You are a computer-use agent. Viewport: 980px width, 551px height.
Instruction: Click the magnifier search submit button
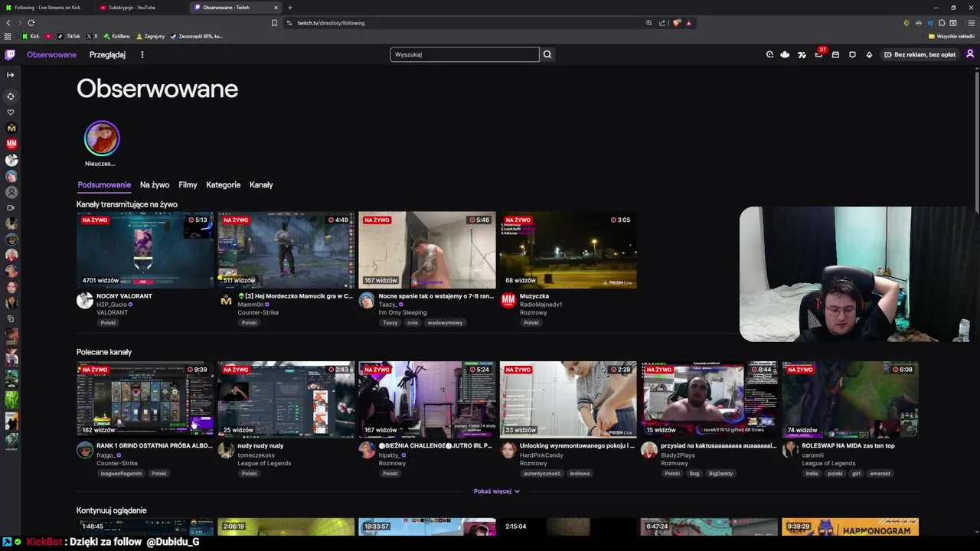pos(547,54)
